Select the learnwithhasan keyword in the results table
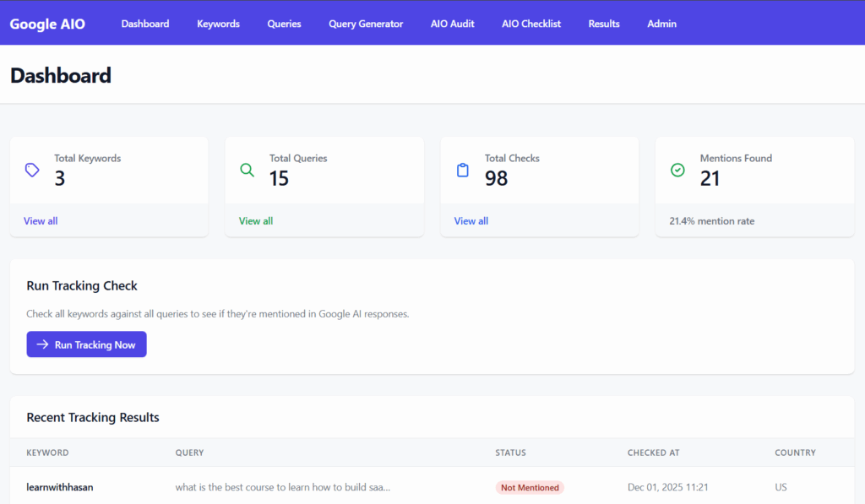865x504 pixels. pyautogui.click(x=59, y=487)
